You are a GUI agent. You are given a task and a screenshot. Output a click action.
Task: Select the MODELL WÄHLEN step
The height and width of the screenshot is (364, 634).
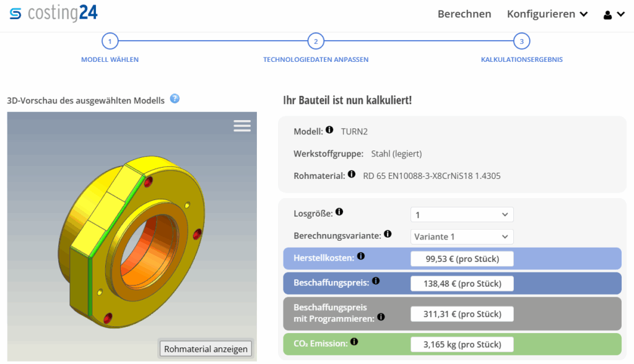coord(110,41)
